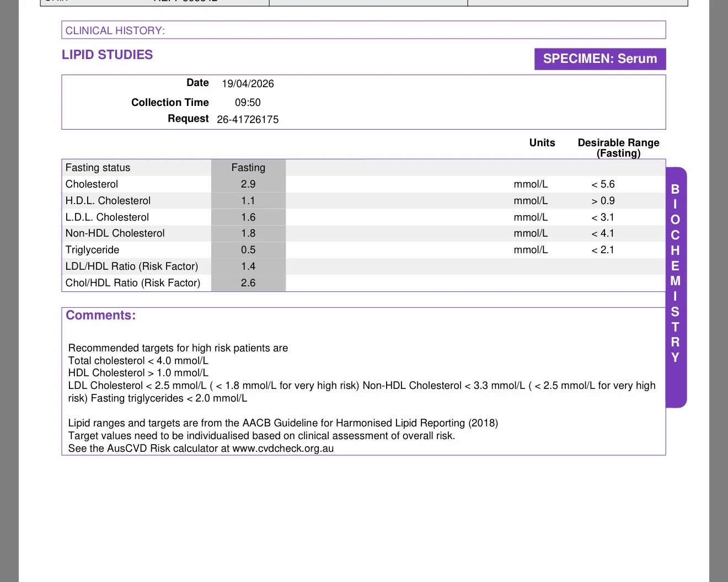This screenshot has height=582, width=728.
Task: Select the cholesterol desirable range < 5.6
Action: 603,184
